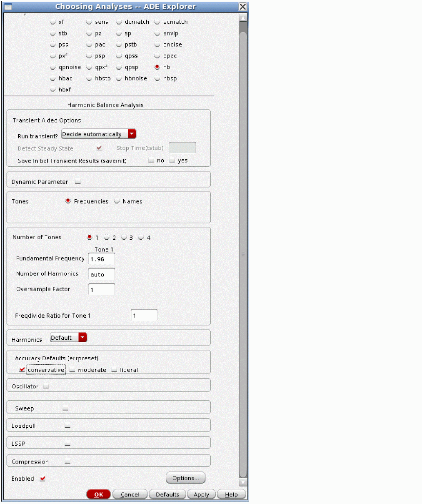422x504 pixels.
Task: Expand the Harmonics Default dropdown
Action: [82, 338]
